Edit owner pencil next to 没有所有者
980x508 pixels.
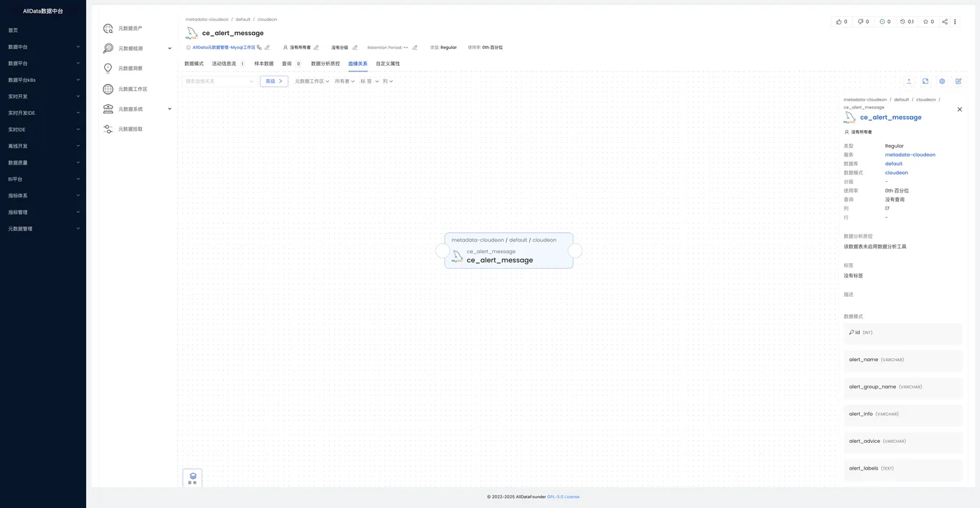316,48
